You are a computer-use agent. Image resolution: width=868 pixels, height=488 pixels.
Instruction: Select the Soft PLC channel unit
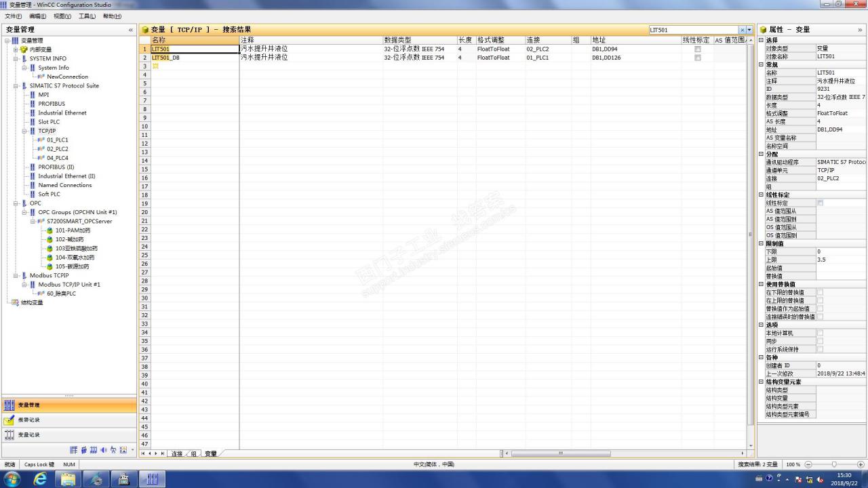pos(49,194)
